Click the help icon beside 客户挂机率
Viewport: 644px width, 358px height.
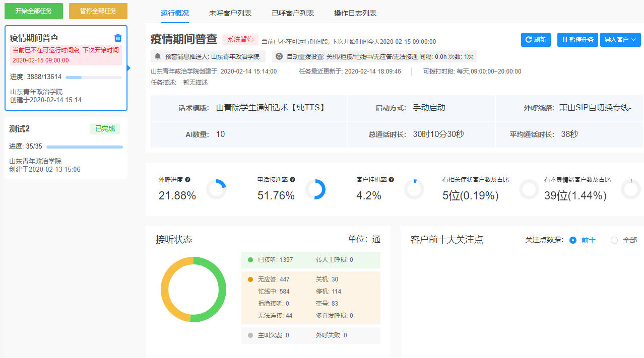pyautogui.click(x=391, y=180)
